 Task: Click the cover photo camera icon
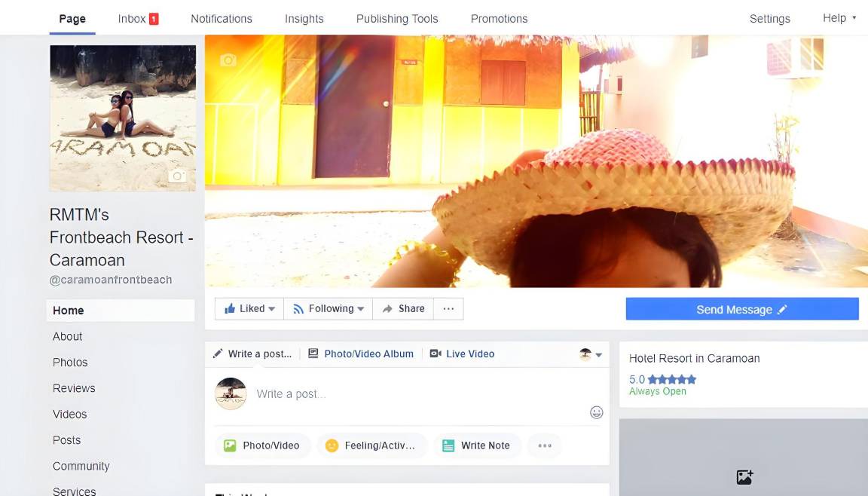click(x=228, y=60)
